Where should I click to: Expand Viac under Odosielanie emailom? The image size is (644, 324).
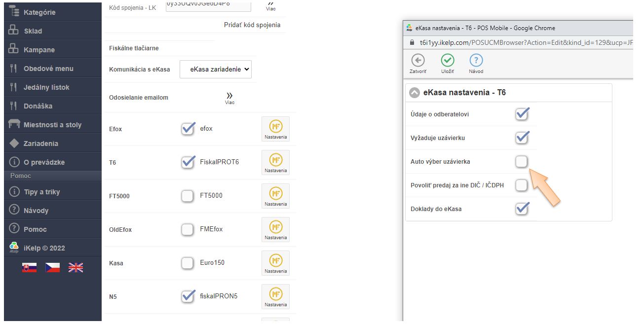pyautogui.click(x=229, y=98)
